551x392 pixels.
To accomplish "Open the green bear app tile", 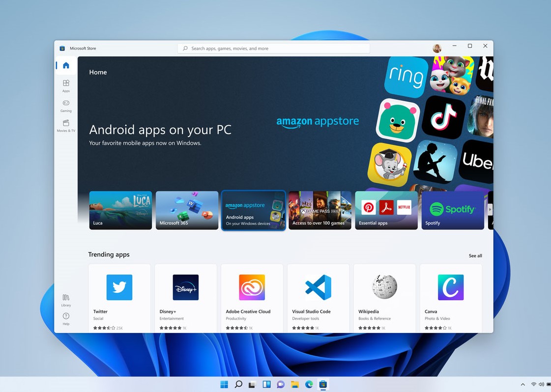I will pos(398,120).
